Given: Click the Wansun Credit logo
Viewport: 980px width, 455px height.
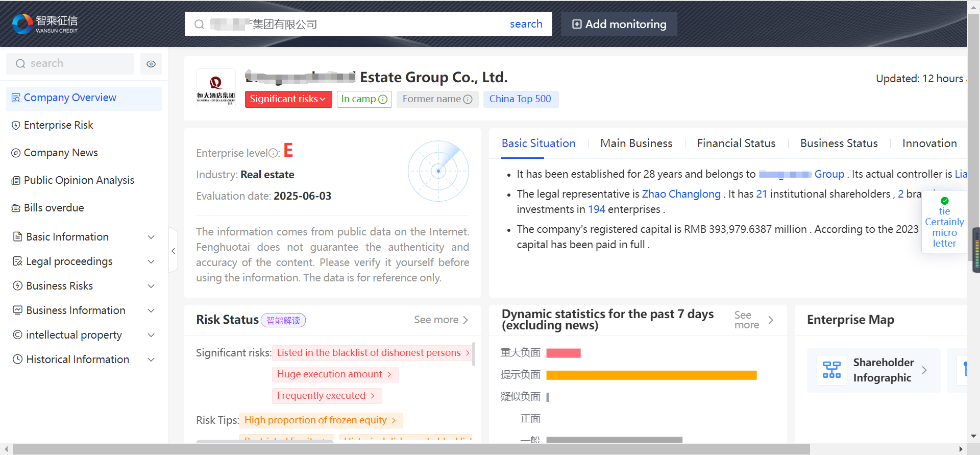Looking at the screenshot, I should tap(45, 23).
